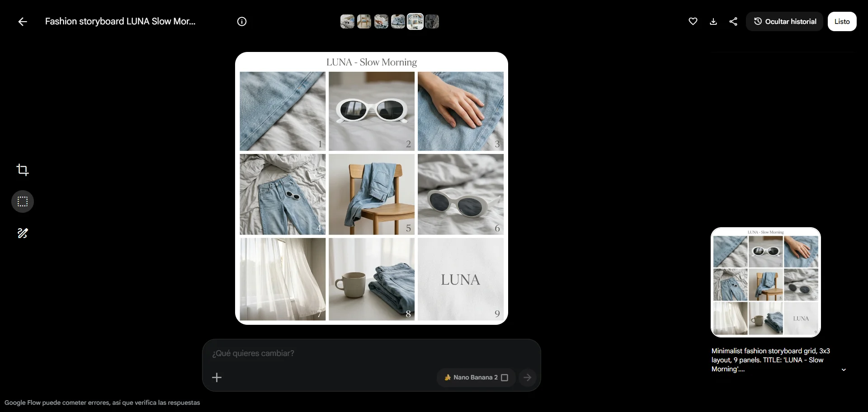Click the '¿Qué quieres cambiar?' input field
Screen dimensions: 868x412
[371, 353]
